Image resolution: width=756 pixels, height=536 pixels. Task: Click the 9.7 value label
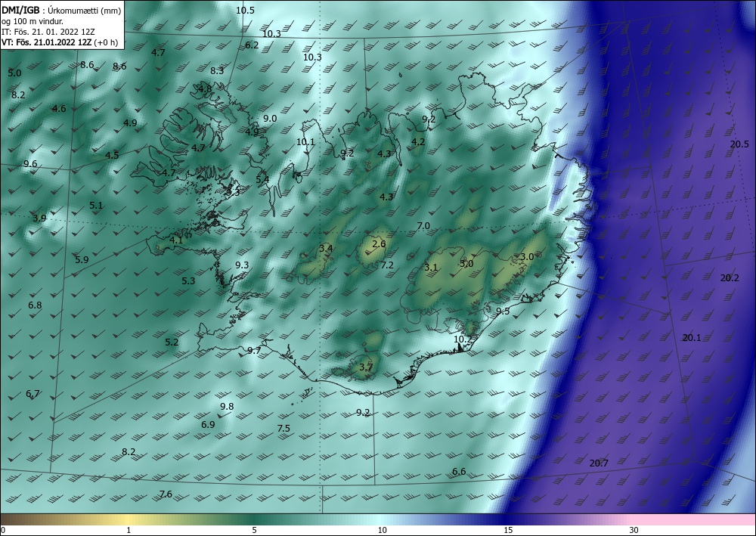254,351
